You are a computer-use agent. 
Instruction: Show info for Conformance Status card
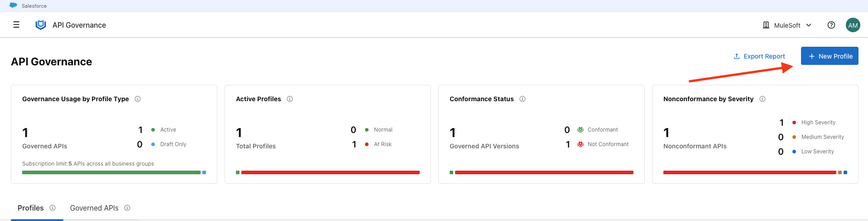(x=523, y=99)
